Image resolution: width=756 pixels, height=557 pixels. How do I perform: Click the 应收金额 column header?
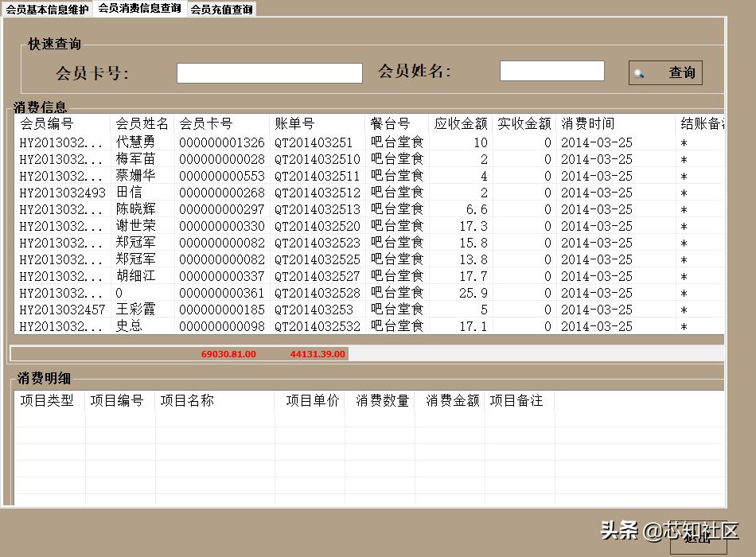[462, 125]
